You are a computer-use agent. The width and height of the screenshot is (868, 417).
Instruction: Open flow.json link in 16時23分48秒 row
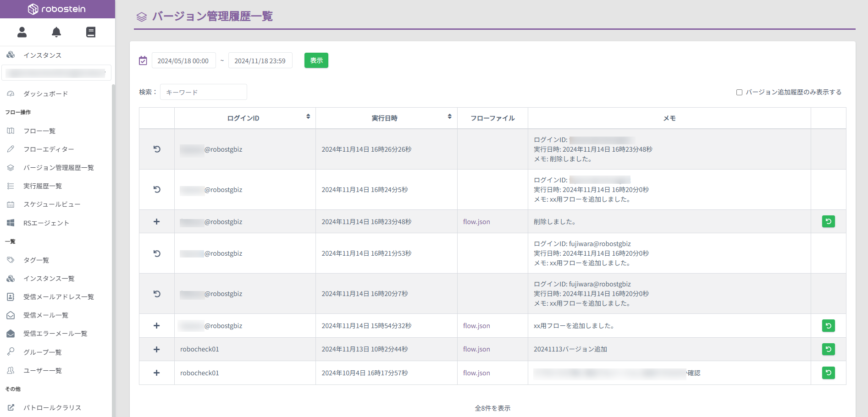coord(476,222)
